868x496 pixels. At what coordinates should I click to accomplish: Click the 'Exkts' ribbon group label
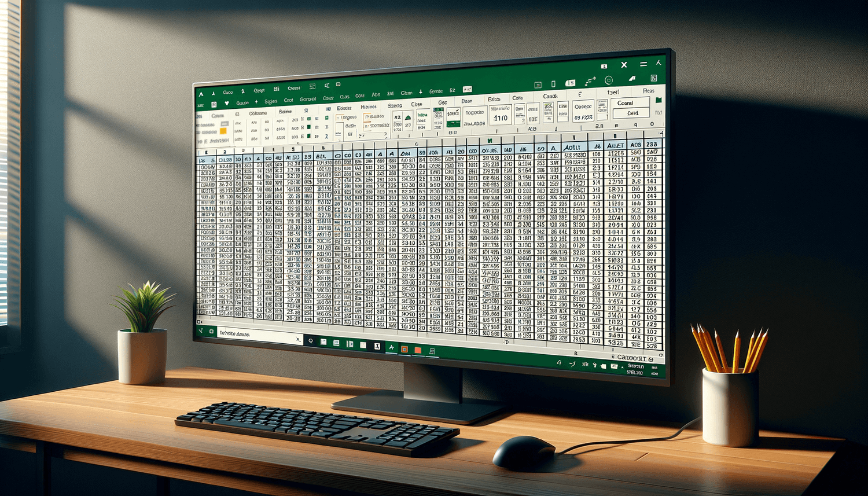[494, 100]
